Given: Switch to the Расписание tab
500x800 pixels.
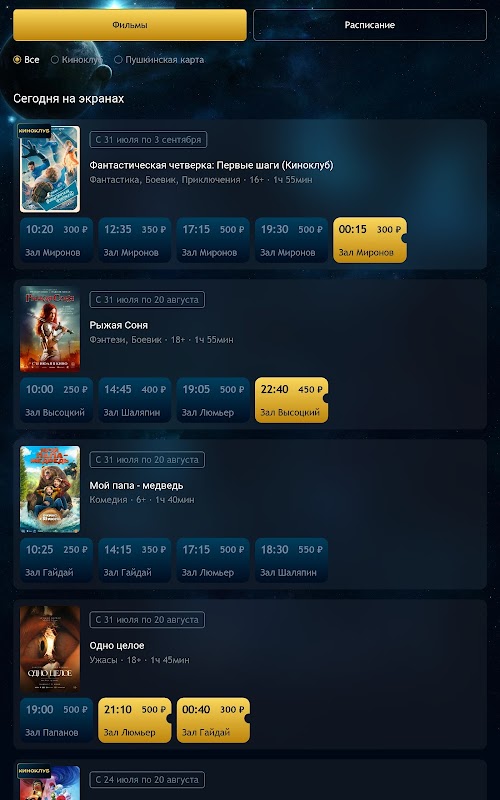Looking at the screenshot, I should (x=369, y=25).
